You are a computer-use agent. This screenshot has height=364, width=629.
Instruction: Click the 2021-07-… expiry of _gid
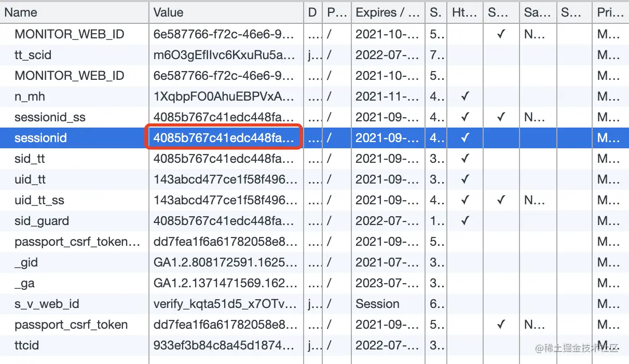coord(387,262)
